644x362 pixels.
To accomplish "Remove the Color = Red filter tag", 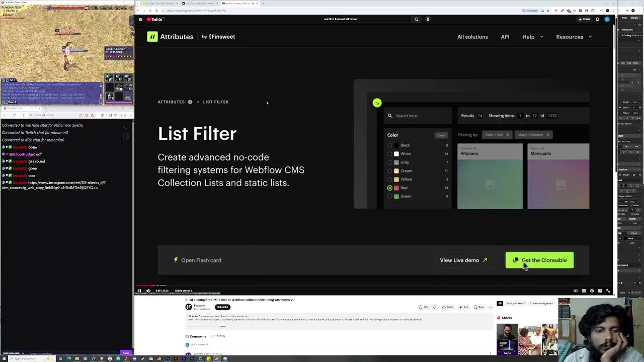I will [x=508, y=135].
